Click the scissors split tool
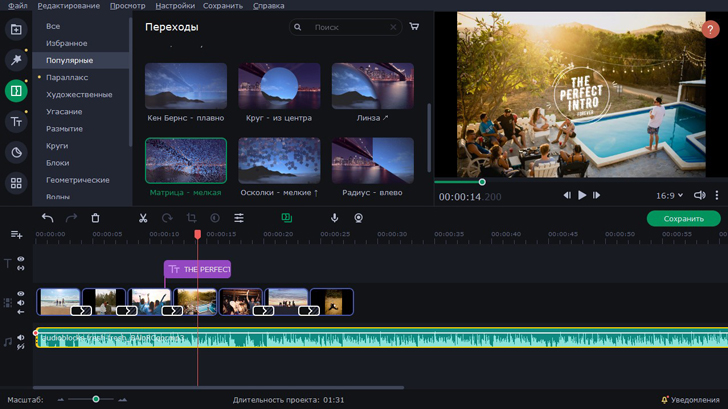The image size is (728, 409). coord(143,218)
